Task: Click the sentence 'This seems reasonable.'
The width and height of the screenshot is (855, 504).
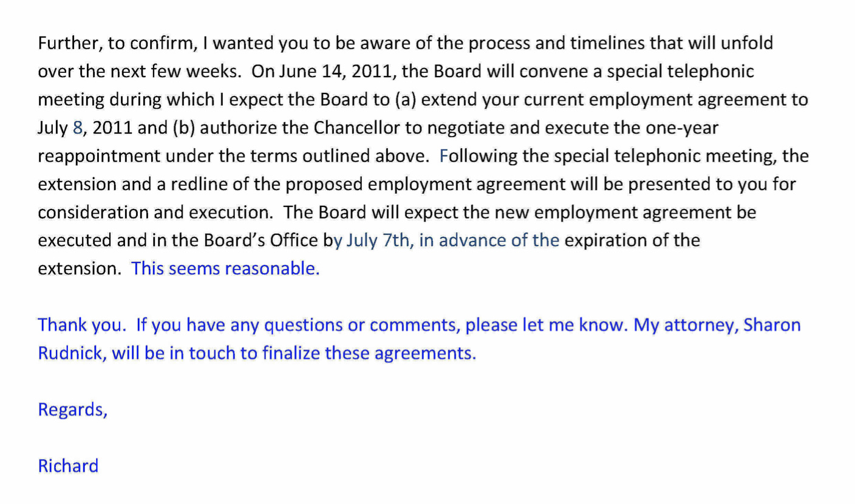Action: [225, 268]
